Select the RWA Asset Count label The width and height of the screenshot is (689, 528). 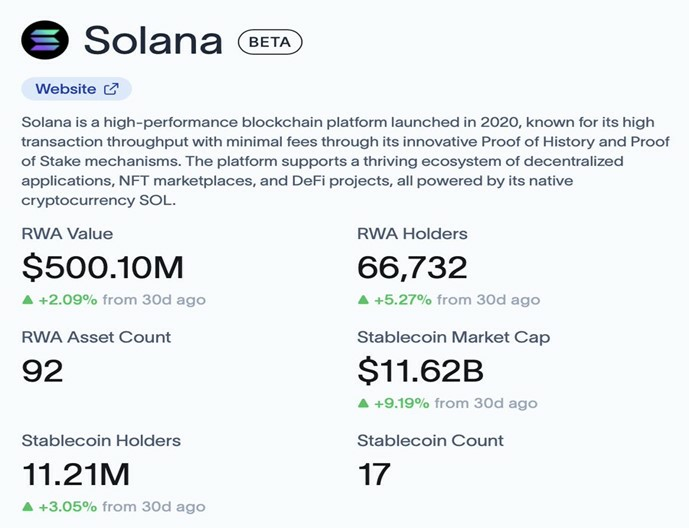[96, 337]
